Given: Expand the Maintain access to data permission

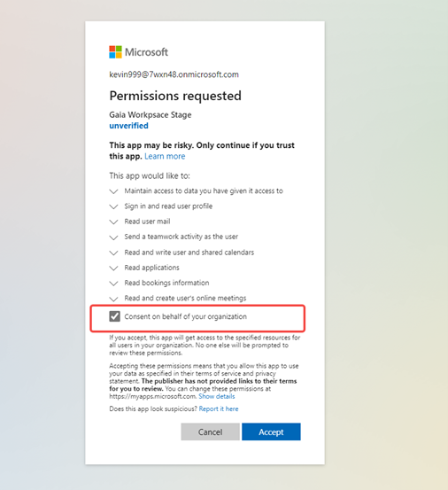Looking at the screenshot, I should 113,191.
